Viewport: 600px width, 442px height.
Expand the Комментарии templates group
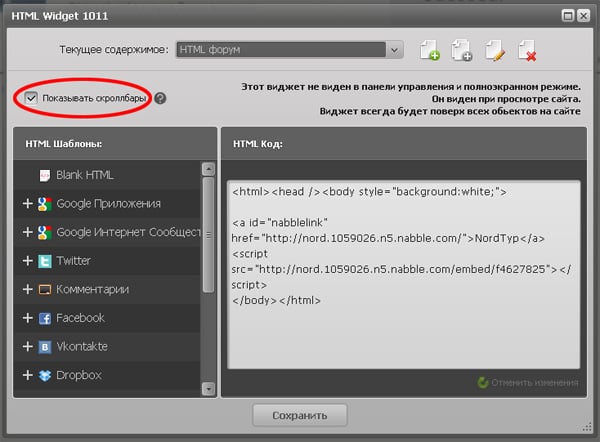pos(27,290)
